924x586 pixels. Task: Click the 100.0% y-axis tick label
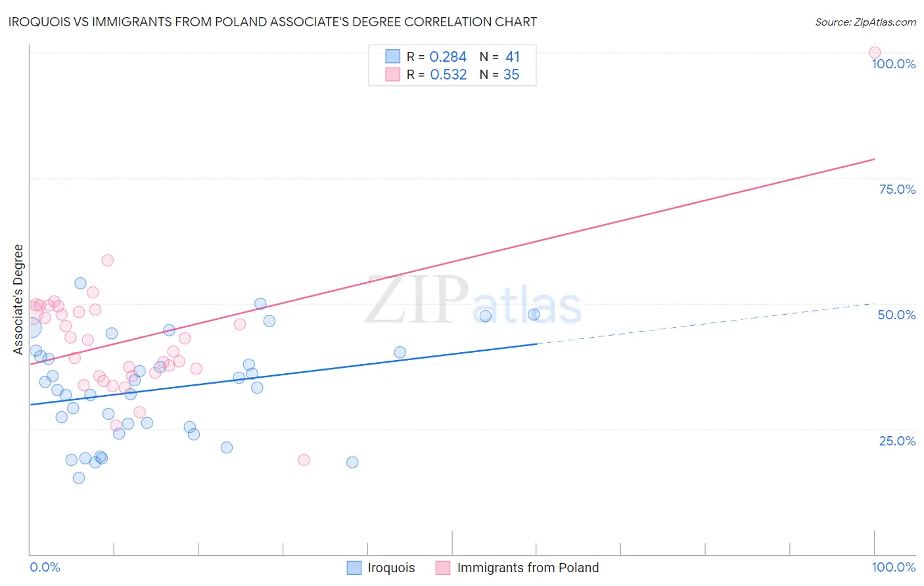[x=894, y=64]
